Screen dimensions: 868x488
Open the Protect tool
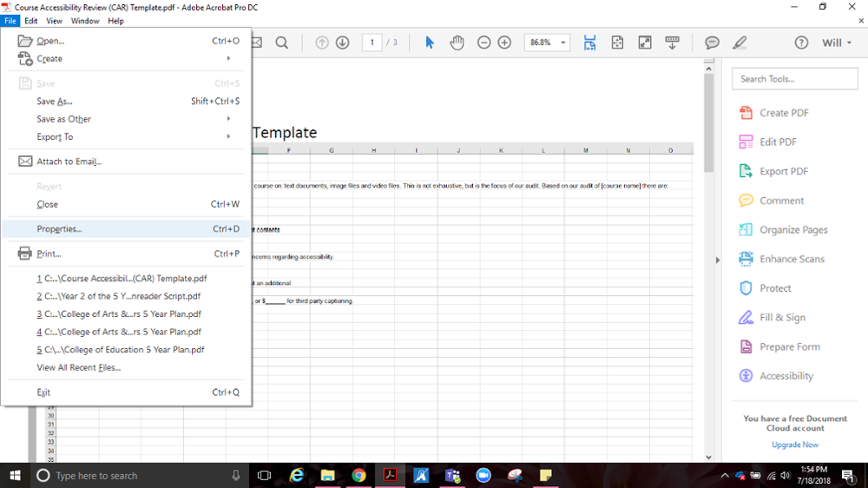(765, 288)
